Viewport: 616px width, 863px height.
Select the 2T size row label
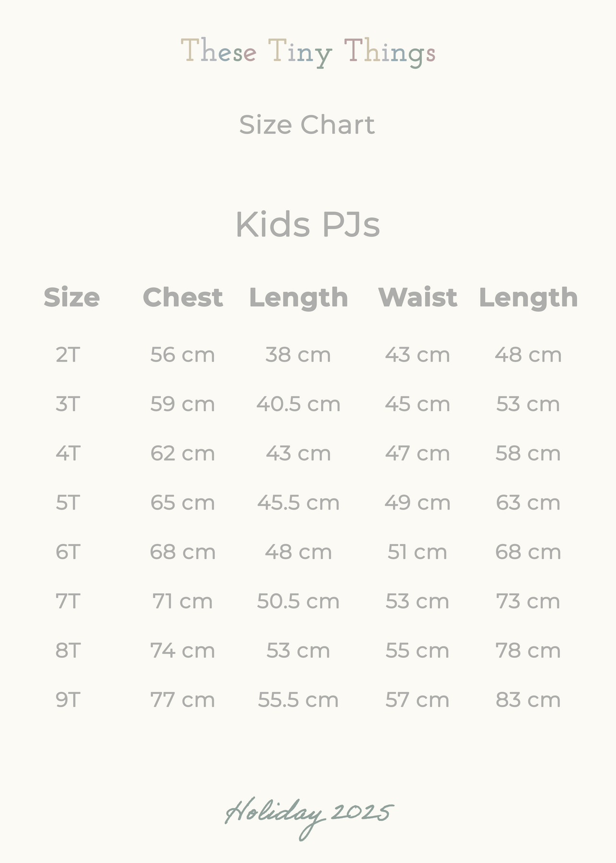68,355
